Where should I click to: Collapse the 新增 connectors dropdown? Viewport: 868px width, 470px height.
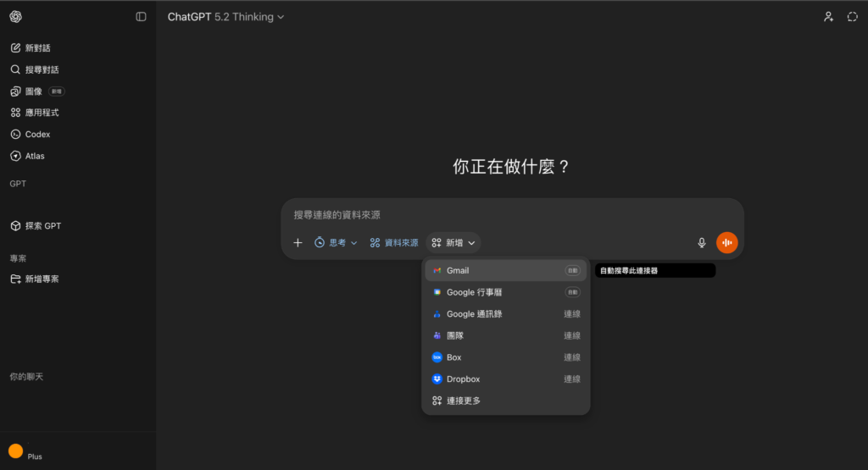click(453, 243)
